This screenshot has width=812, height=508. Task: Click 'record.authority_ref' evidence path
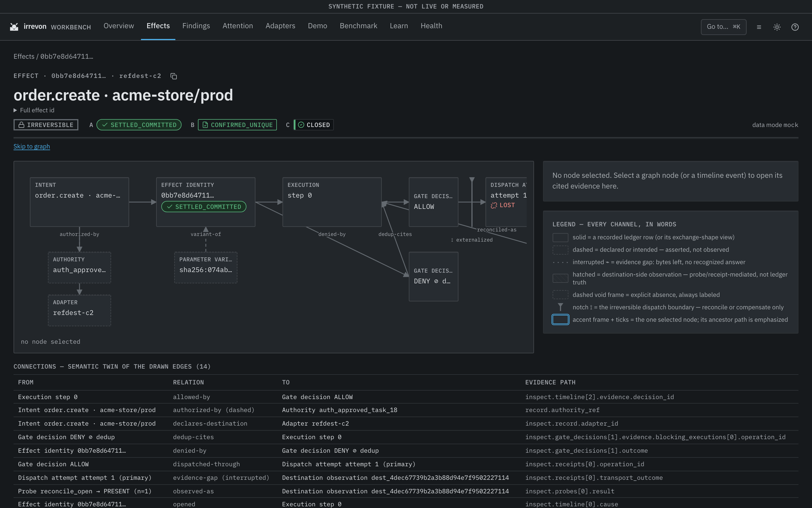click(x=562, y=410)
